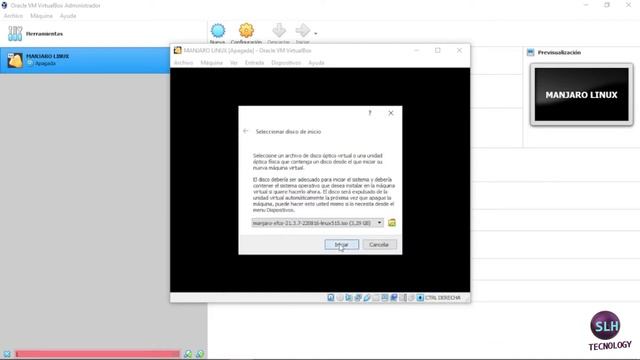Click the network adapter status icon
640x360 pixels.
pyautogui.click(x=358, y=298)
